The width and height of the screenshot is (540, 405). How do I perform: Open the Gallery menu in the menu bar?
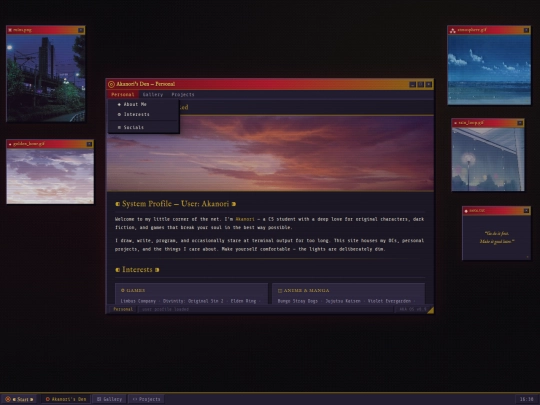[153, 94]
